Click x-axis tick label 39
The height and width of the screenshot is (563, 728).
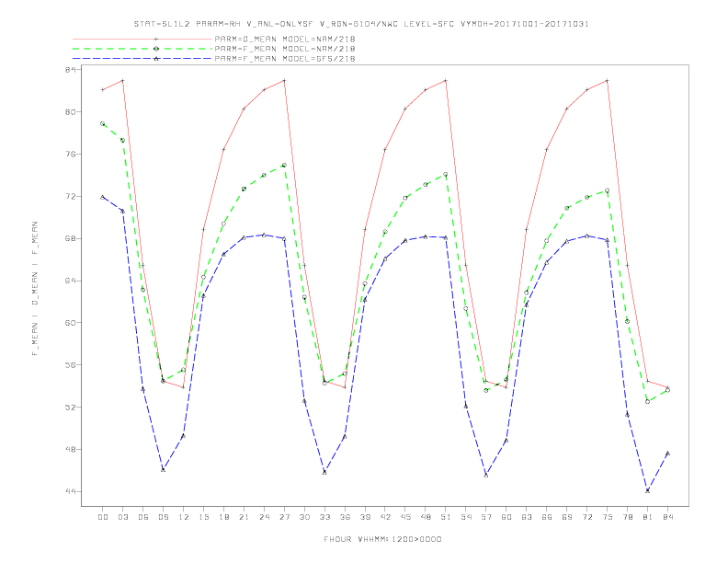coord(365,517)
